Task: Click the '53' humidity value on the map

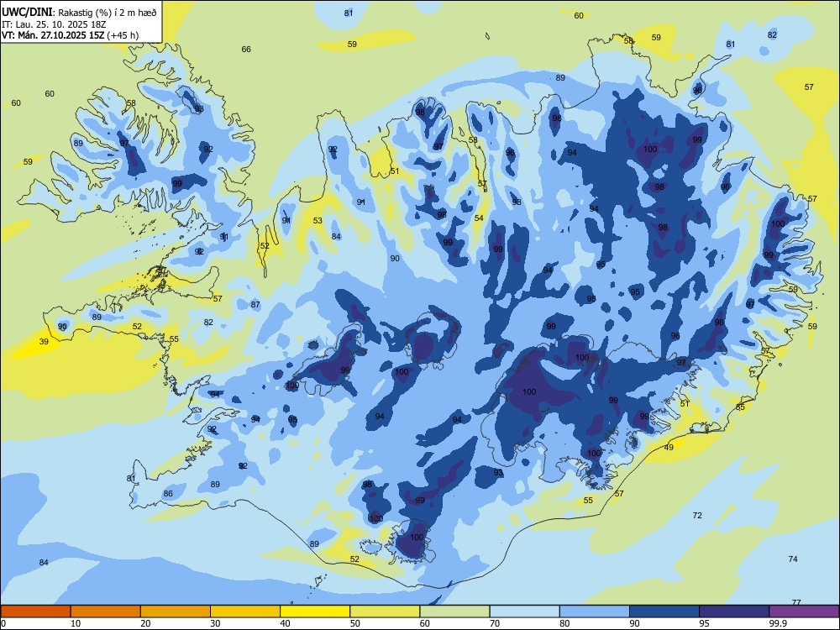Action: [x=318, y=220]
